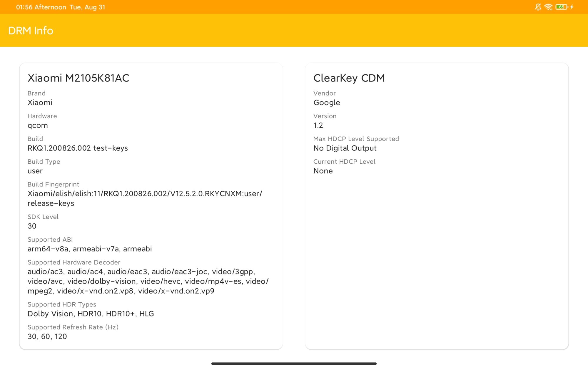588x368 pixels.
Task: Tap the battery level indicator
Action: [x=562, y=7]
